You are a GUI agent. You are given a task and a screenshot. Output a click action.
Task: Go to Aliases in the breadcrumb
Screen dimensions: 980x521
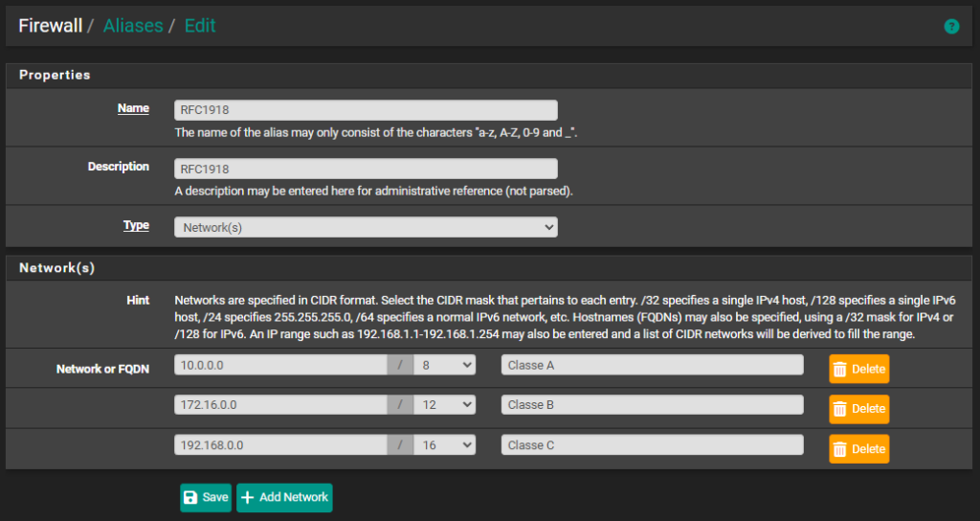coord(133,26)
